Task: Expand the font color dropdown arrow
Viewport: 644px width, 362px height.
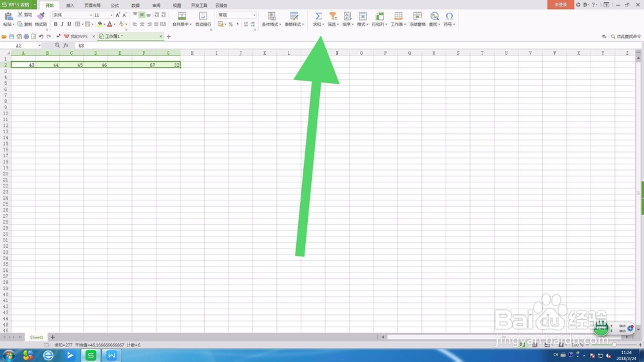Action: click(x=115, y=24)
